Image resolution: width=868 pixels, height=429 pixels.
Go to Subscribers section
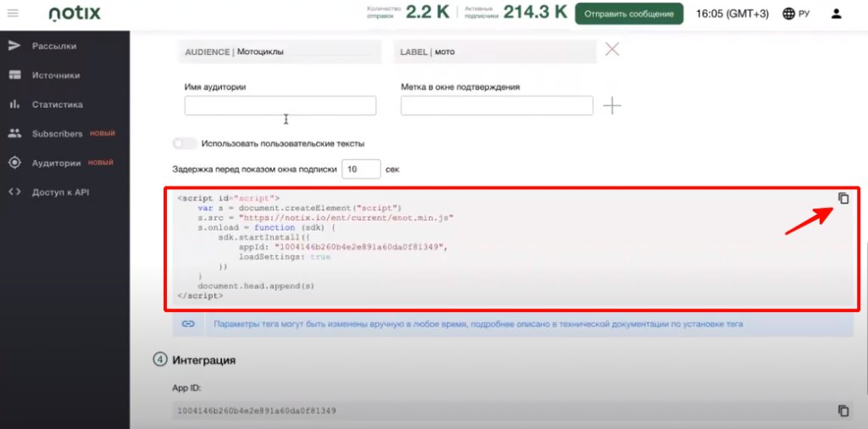click(x=58, y=134)
